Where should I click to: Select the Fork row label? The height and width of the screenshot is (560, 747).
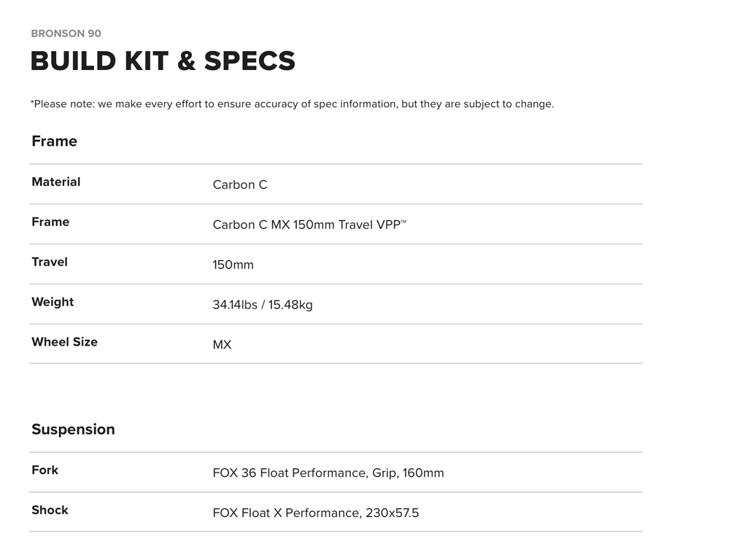pyautogui.click(x=44, y=470)
